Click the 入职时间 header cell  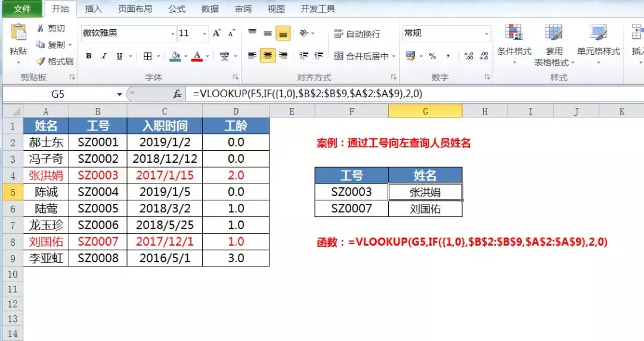pyautogui.click(x=165, y=126)
